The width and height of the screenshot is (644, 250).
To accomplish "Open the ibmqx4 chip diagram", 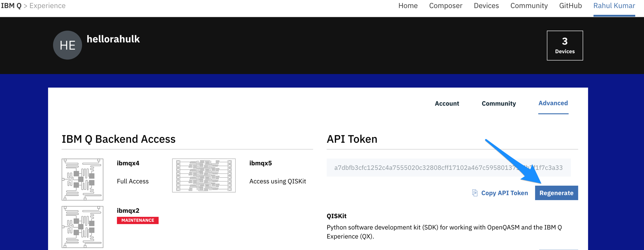I will point(82,179).
